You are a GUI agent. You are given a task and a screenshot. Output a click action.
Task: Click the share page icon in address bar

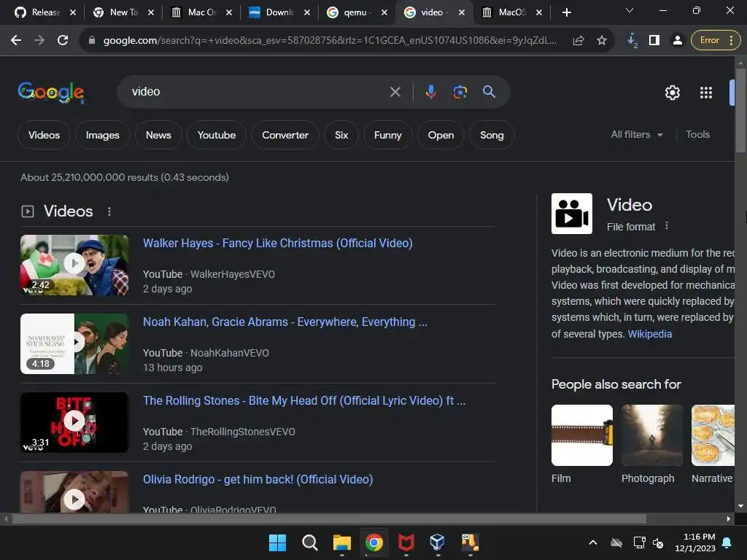578,41
